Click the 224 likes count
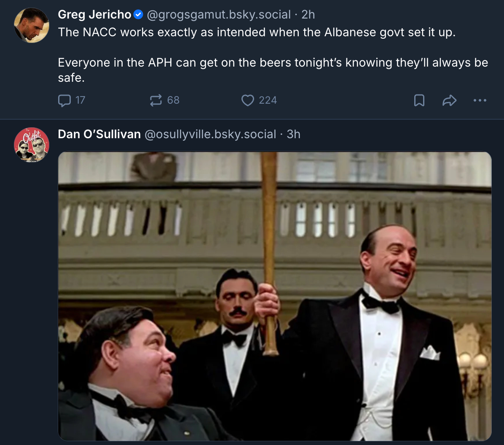 pyautogui.click(x=268, y=100)
